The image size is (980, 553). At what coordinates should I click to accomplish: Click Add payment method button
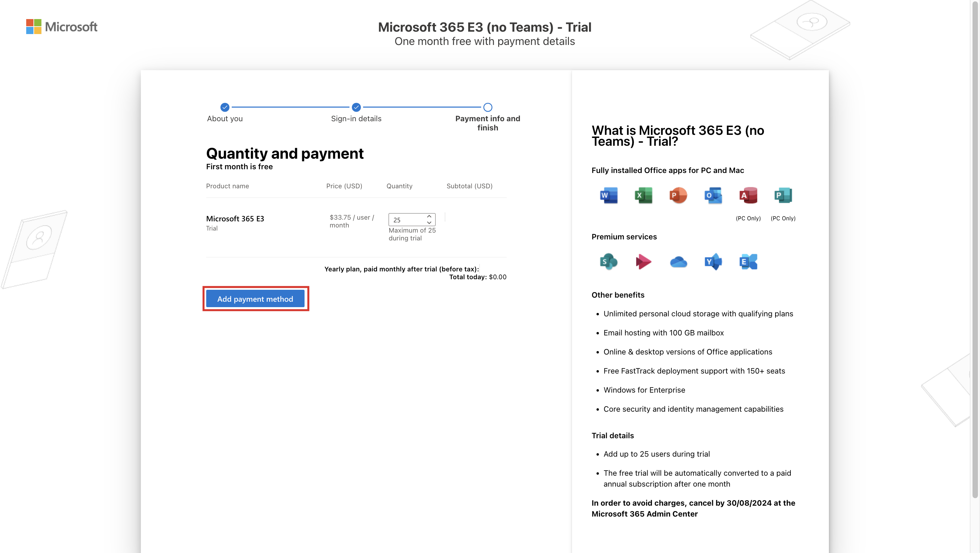point(255,299)
